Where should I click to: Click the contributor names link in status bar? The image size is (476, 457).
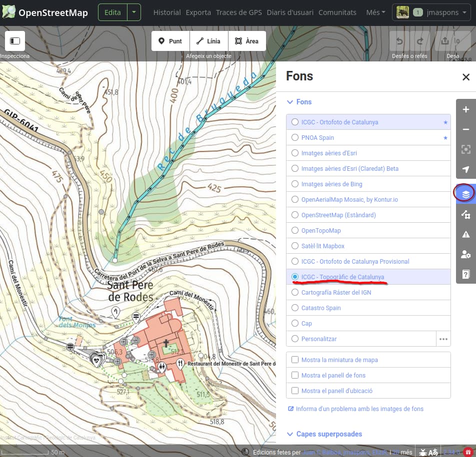345,453
